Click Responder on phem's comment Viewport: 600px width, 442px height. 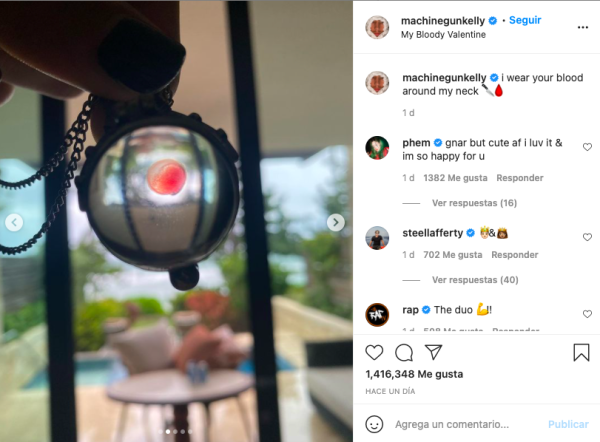click(x=520, y=178)
